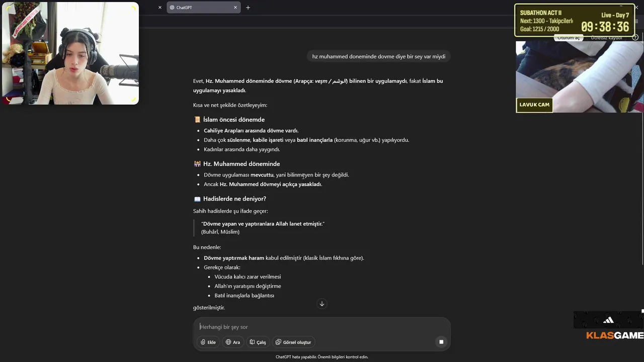Image resolution: width=644 pixels, height=362 pixels.
Task: Close the first unnamed browser tab
Action: 160,8
